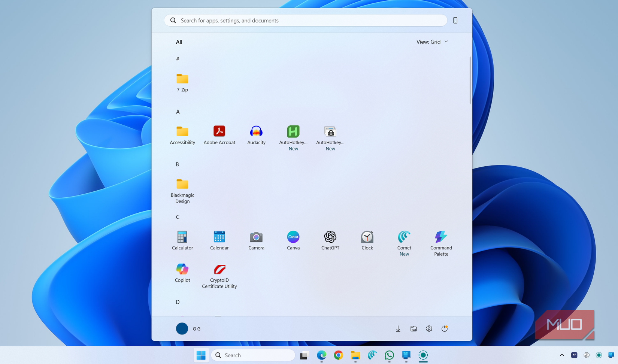Viewport: 618px width, 364px height.
Task: Select the All apps tab
Action: click(179, 42)
